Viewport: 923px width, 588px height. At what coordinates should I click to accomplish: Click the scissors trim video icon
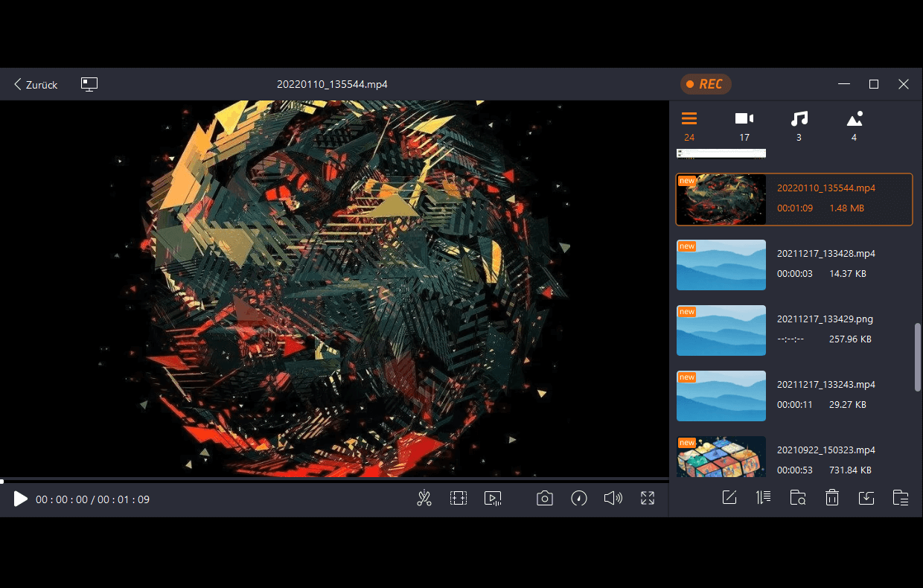(424, 499)
